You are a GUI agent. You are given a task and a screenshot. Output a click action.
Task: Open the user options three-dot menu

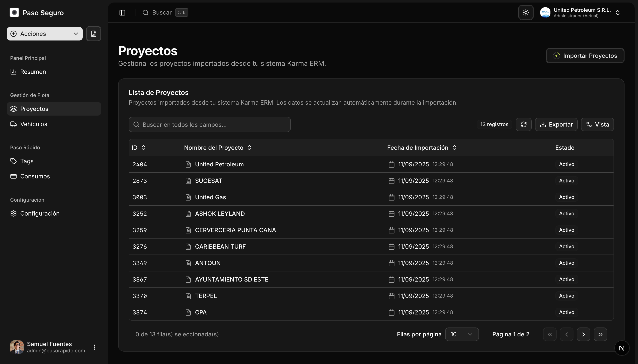coord(94,347)
